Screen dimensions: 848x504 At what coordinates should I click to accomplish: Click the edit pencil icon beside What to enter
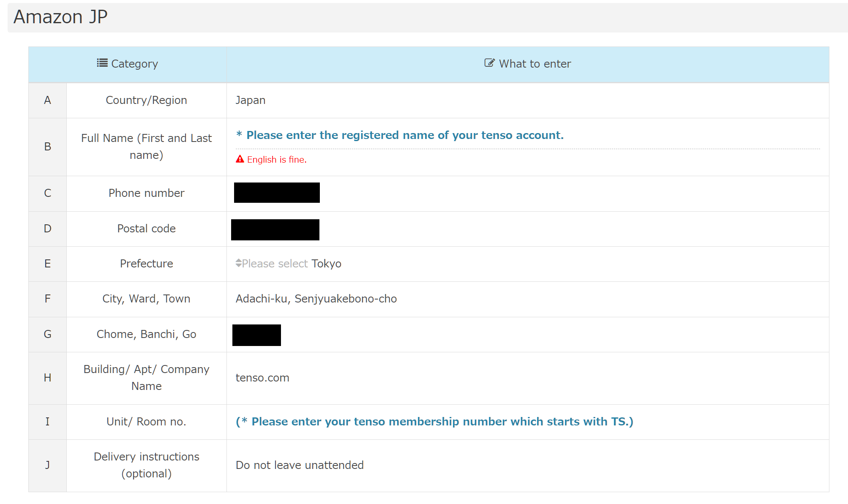tap(489, 63)
